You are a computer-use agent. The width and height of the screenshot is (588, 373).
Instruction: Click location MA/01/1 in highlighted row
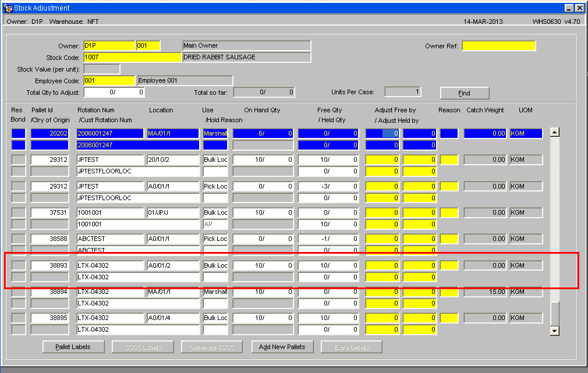pyautogui.click(x=173, y=133)
